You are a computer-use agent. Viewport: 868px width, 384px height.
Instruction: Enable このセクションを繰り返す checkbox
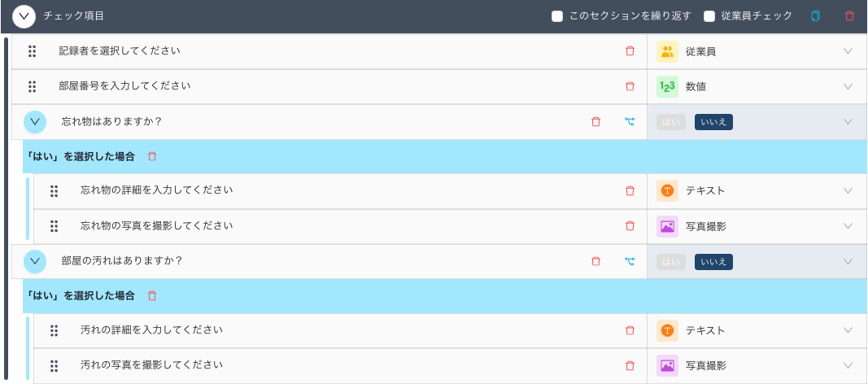[x=557, y=16]
